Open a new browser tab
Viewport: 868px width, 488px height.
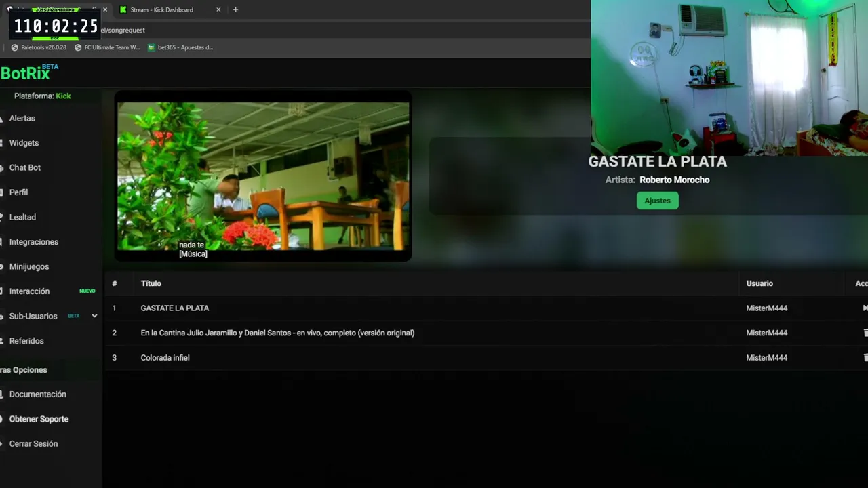coord(235,9)
